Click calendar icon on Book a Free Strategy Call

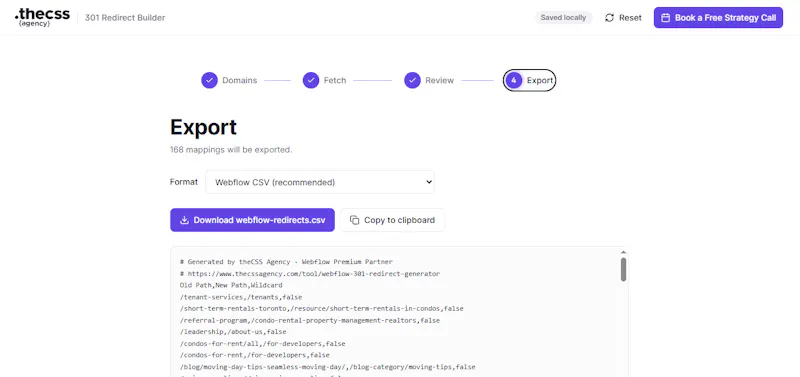coord(665,18)
